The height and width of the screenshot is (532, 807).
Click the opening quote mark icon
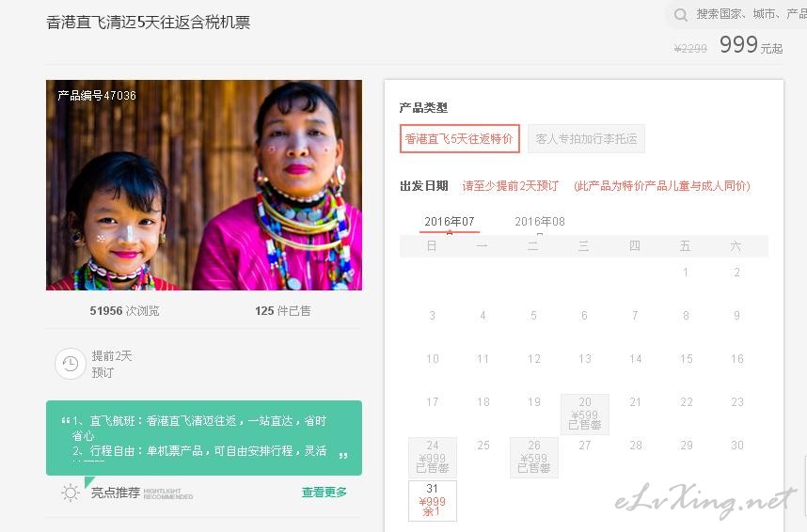point(65,420)
